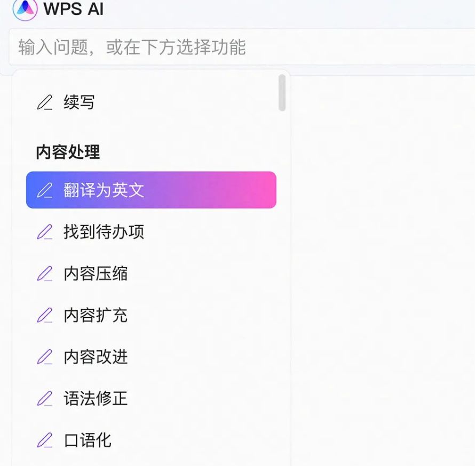Focus the 输入问题 question input field
The image size is (476, 466).
(x=240, y=47)
